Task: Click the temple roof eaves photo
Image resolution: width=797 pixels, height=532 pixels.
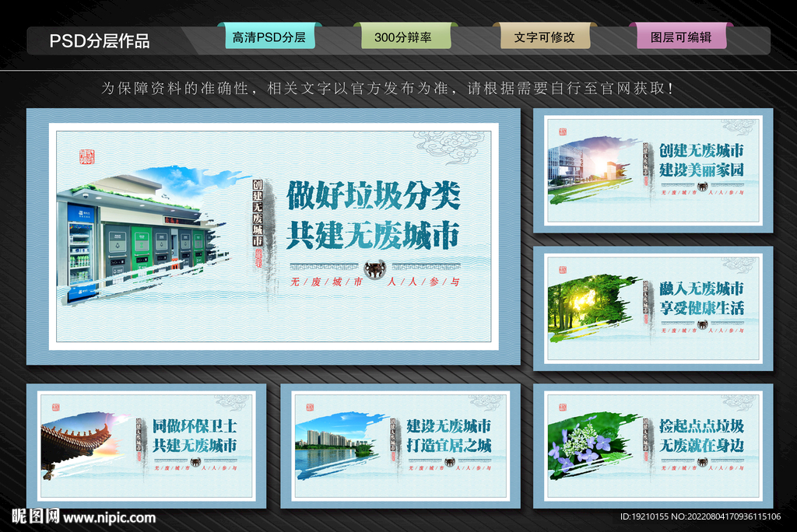Action: [84, 446]
